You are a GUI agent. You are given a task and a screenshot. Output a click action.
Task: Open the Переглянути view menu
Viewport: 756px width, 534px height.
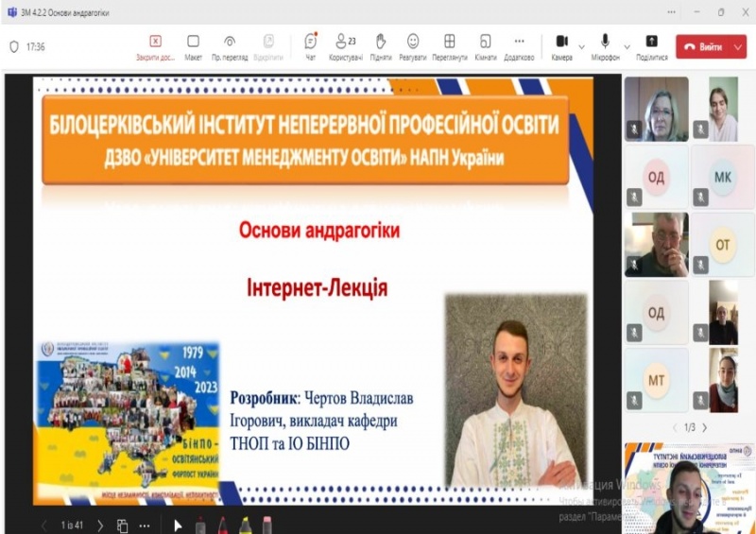click(450, 42)
